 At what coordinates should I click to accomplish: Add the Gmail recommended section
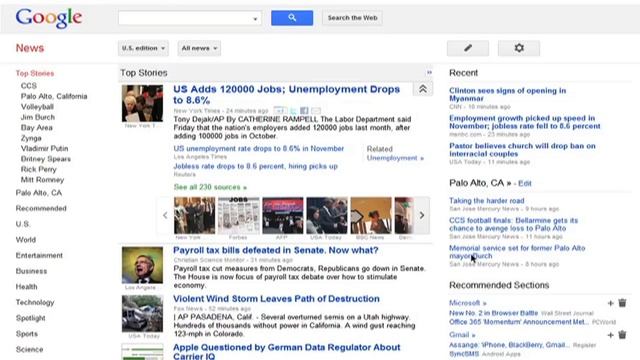pyautogui.click(x=611, y=335)
